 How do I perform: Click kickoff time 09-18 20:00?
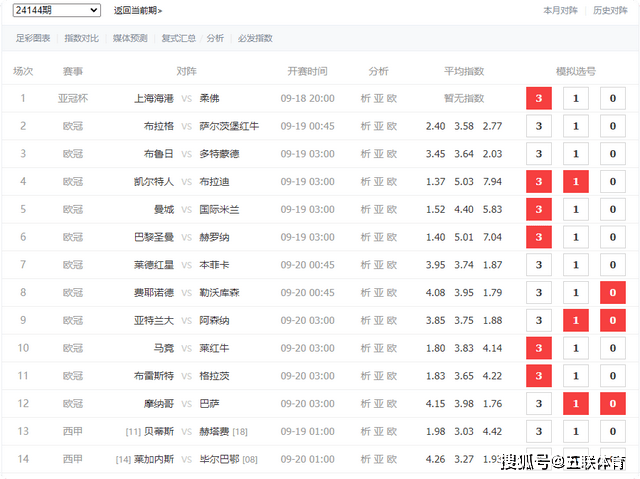pyautogui.click(x=307, y=98)
